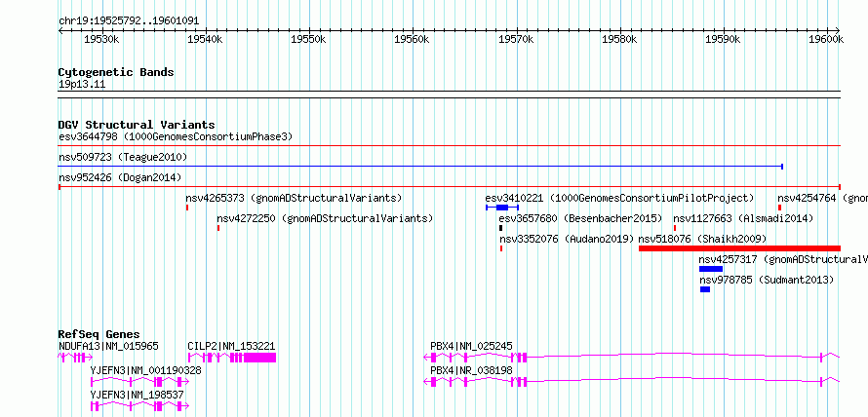Image resolution: width=868 pixels, height=417 pixels.
Task: Open gene label YJEFN3|NM_198537
Action: (137, 395)
